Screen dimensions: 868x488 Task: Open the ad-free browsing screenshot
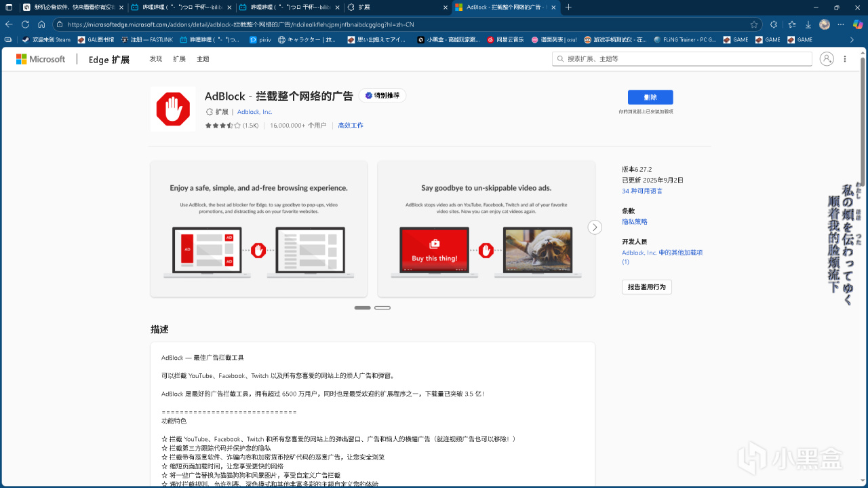click(258, 229)
